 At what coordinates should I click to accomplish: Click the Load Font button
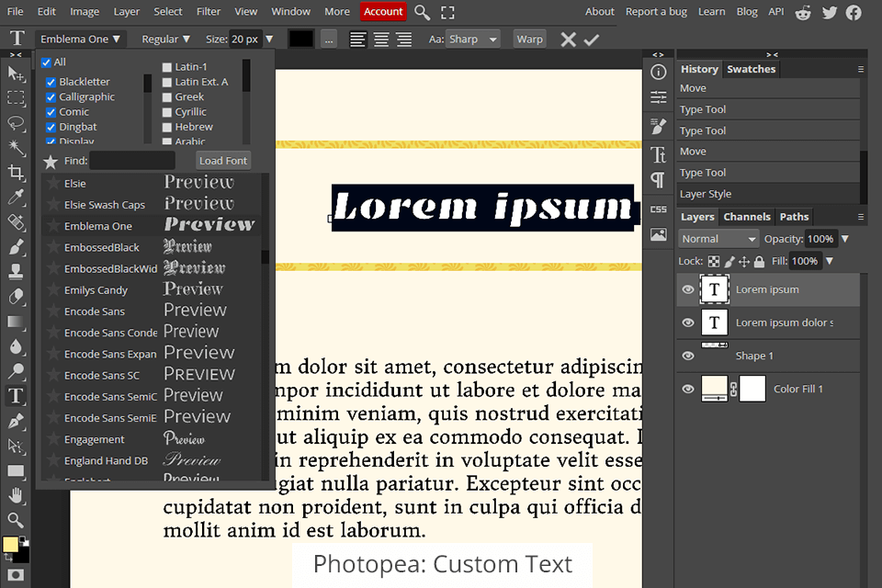click(223, 161)
